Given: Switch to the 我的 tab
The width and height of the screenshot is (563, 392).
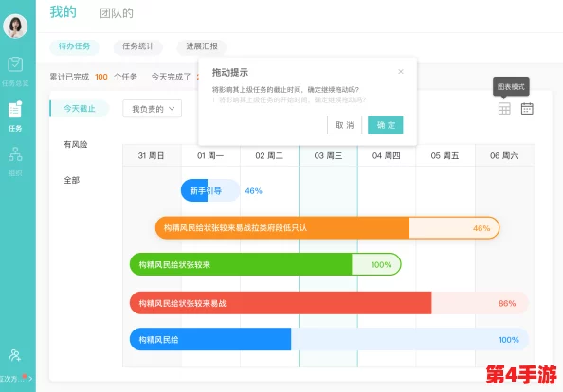Looking at the screenshot, I should coord(64,11).
